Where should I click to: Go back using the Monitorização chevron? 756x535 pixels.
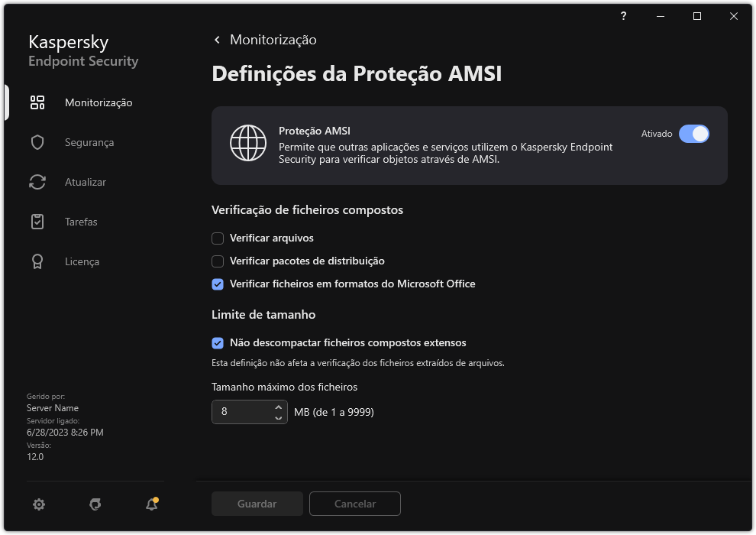click(217, 39)
